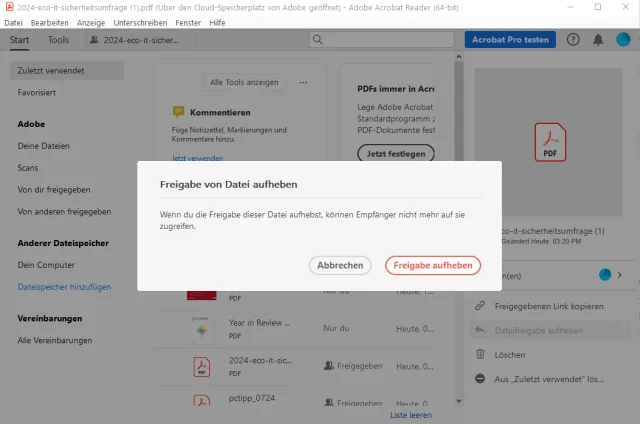Click the sharer avatar in details panel

(x=605, y=275)
